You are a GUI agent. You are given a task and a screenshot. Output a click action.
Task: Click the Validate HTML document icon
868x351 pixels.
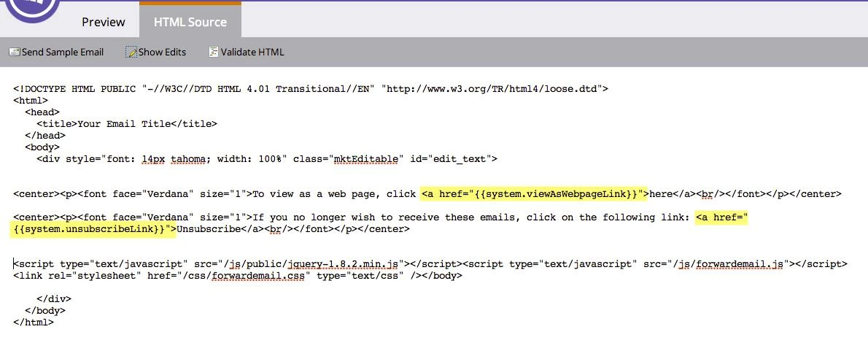214,52
